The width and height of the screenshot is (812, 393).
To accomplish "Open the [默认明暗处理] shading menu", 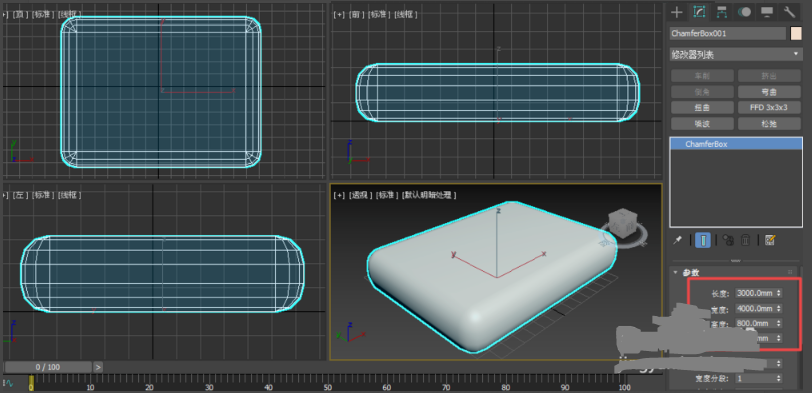I will tap(429, 195).
